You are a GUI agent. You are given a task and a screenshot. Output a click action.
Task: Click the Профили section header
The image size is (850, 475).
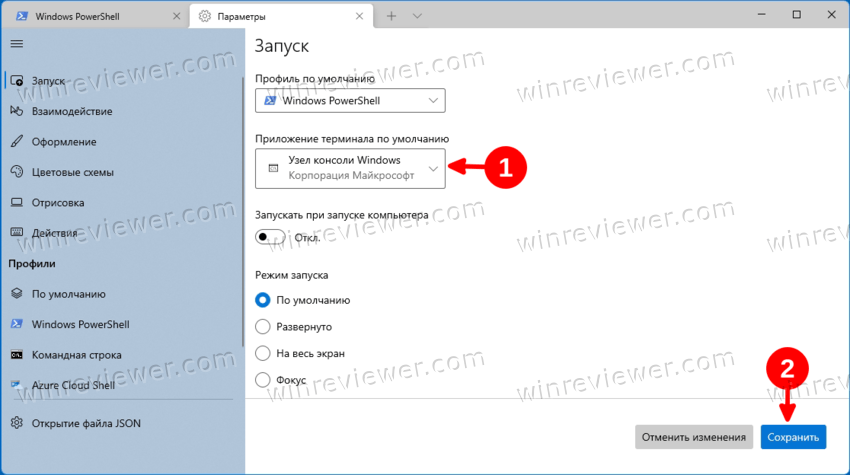pos(32,264)
